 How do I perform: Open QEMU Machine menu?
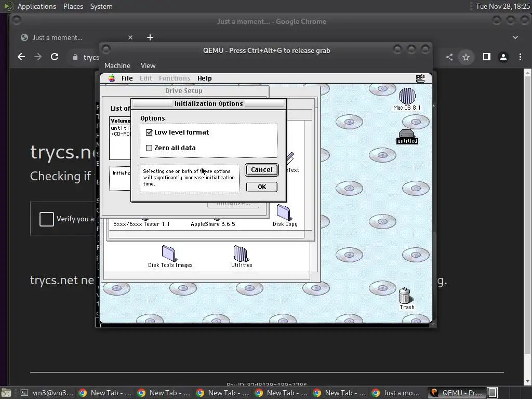[117, 65]
